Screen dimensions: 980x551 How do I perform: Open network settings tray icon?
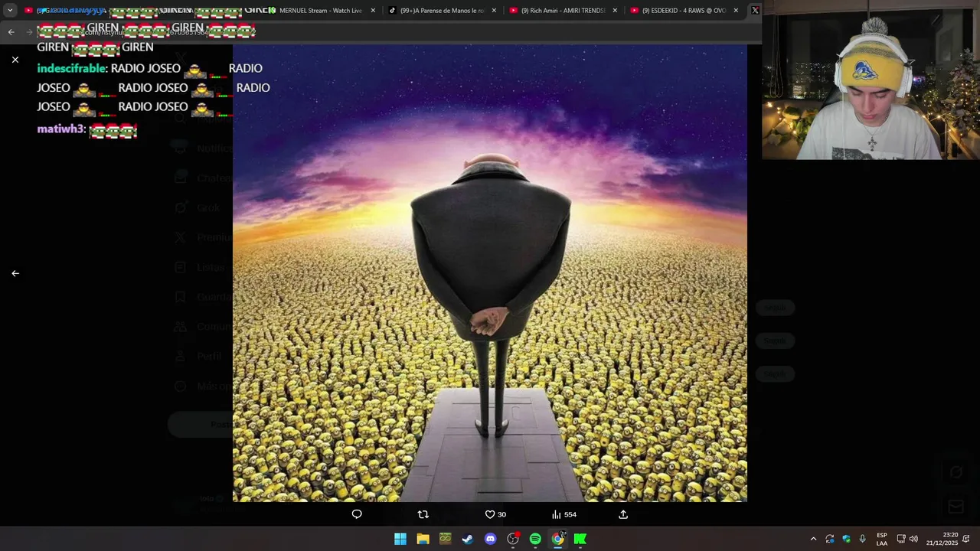pyautogui.click(x=901, y=539)
